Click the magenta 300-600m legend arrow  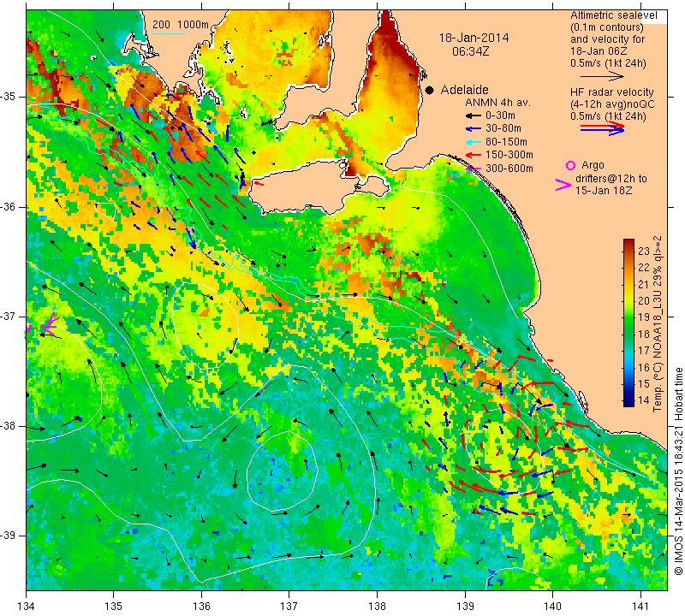point(473,169)
